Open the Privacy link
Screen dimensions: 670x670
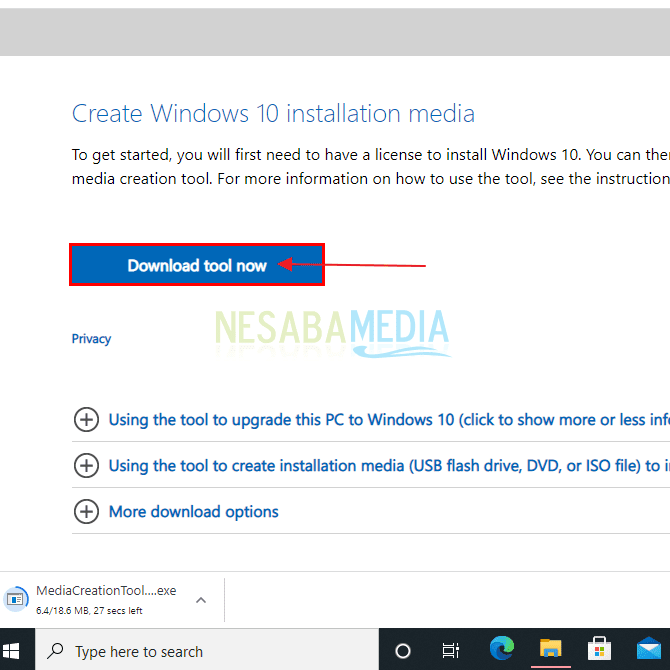pyautogui.click(x=91, y=339)
